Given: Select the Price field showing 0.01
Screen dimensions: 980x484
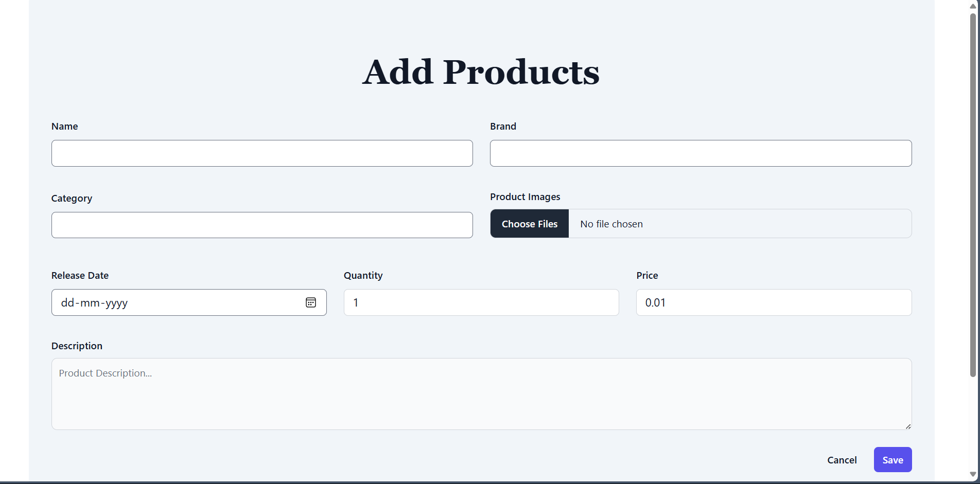Looking at the screenshot, I should click(x=774, y=302).
